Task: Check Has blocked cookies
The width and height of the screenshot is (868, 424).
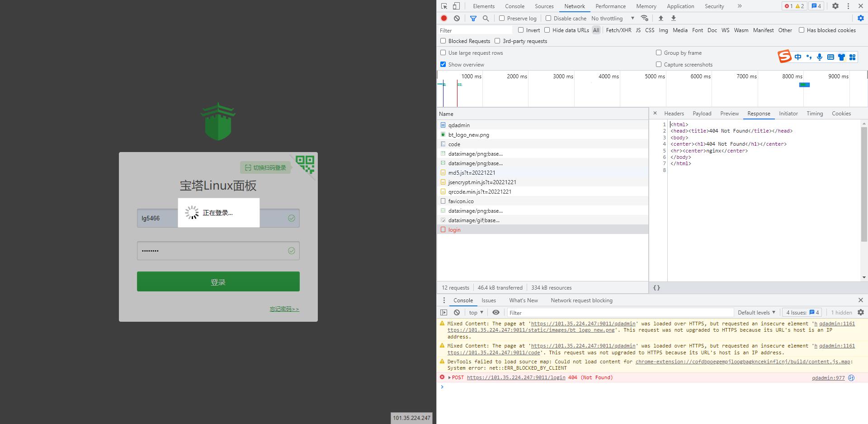Action: (802, 30)
